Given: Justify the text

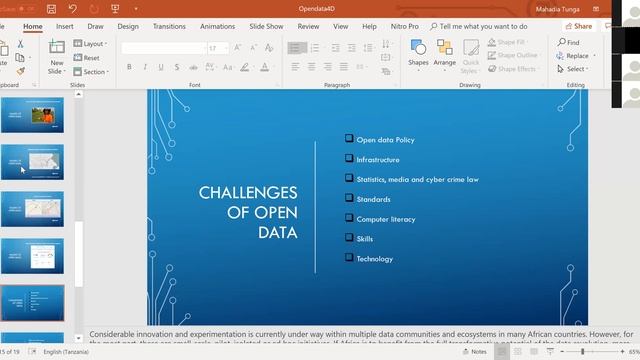Looking at the screenshot, I should tap(344, 67).
